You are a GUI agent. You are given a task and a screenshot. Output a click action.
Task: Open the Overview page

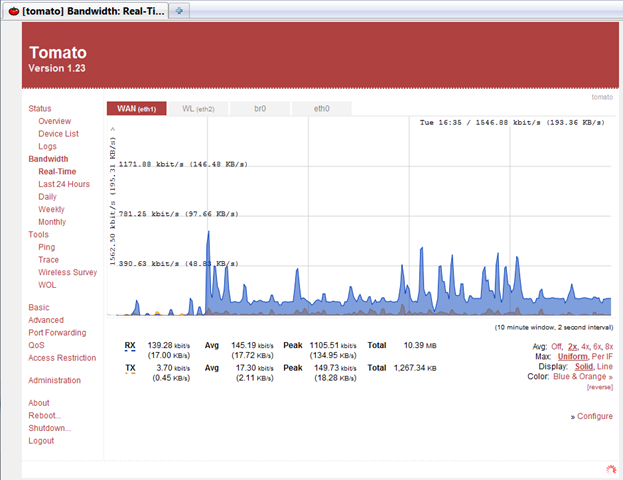[54, 121]
